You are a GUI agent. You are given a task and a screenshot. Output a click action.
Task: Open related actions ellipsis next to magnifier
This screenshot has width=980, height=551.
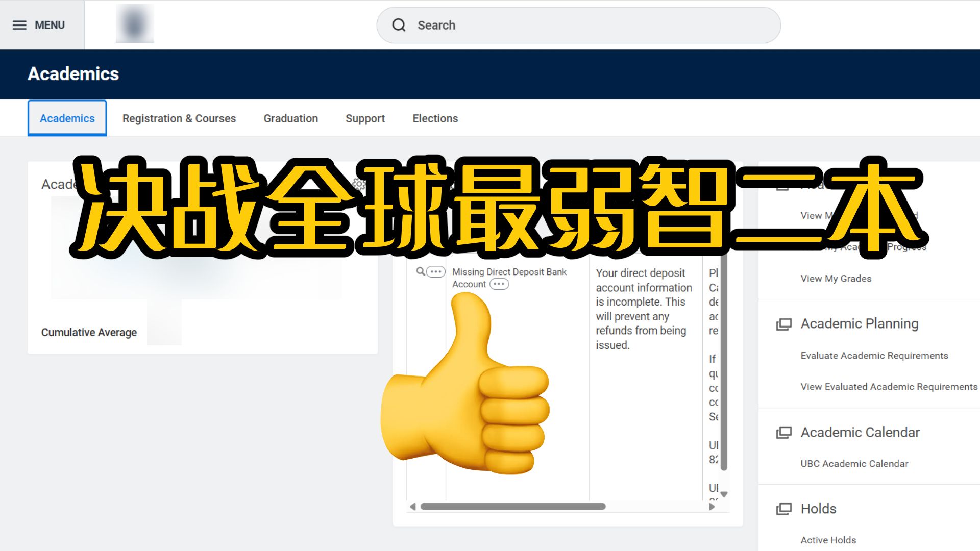click(435, 271)
